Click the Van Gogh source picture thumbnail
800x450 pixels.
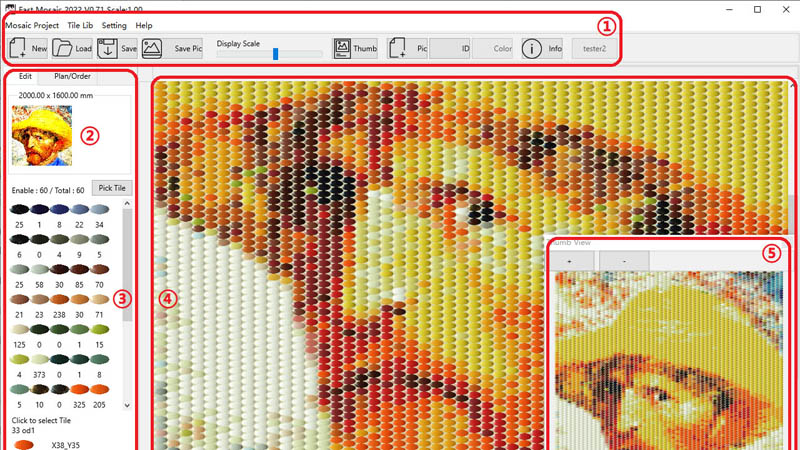42,136
